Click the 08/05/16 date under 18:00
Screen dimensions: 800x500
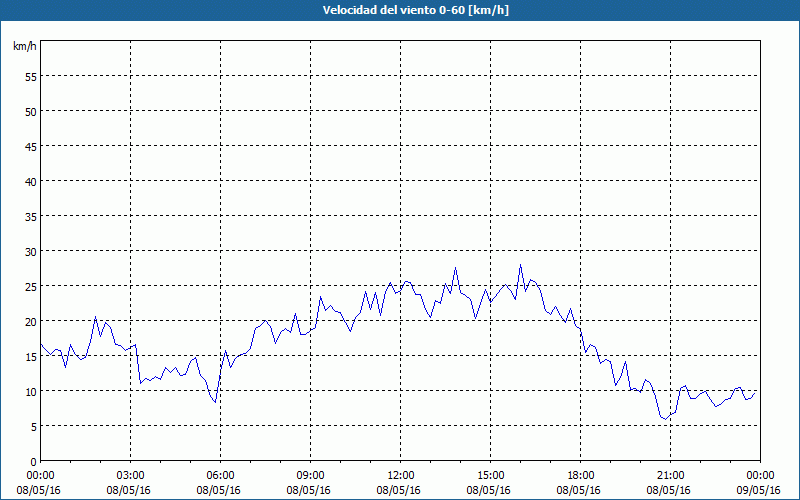[x=579, y=490]
